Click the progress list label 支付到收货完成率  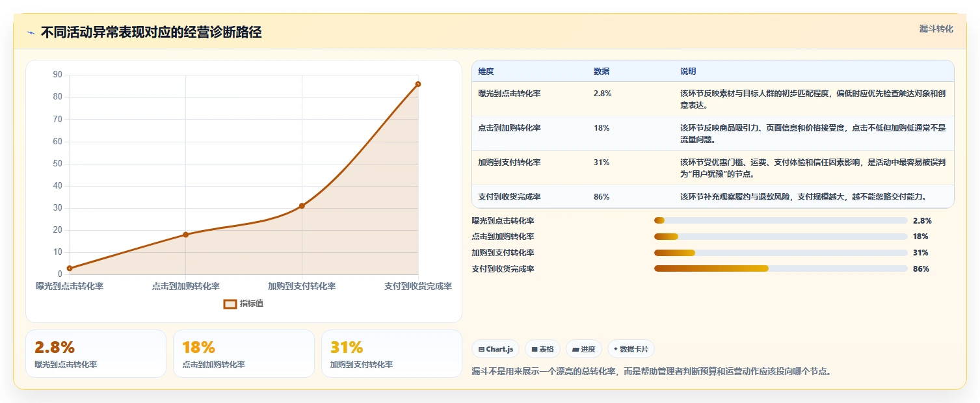coord(503,269)
